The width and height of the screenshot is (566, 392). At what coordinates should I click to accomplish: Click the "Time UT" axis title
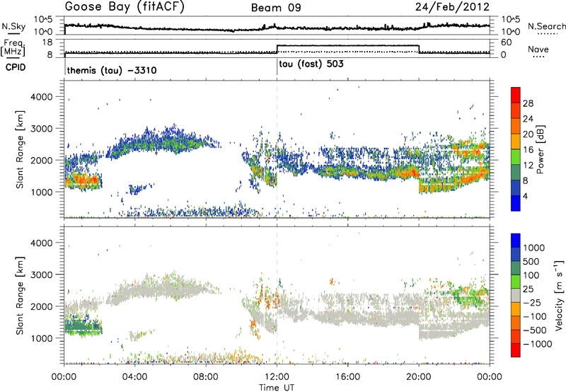(x=277, y=388)
